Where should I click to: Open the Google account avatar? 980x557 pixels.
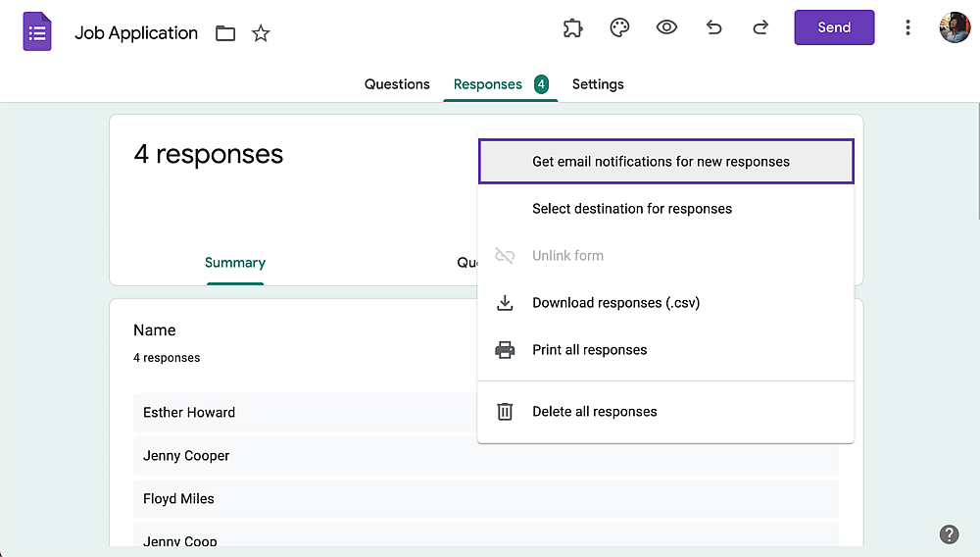tap(955, 27)
